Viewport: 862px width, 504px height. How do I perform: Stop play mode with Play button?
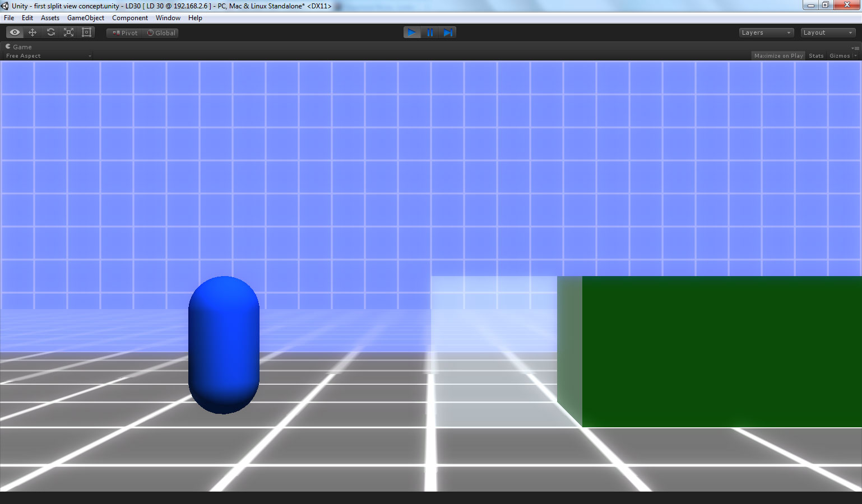(x=412, y=32)
